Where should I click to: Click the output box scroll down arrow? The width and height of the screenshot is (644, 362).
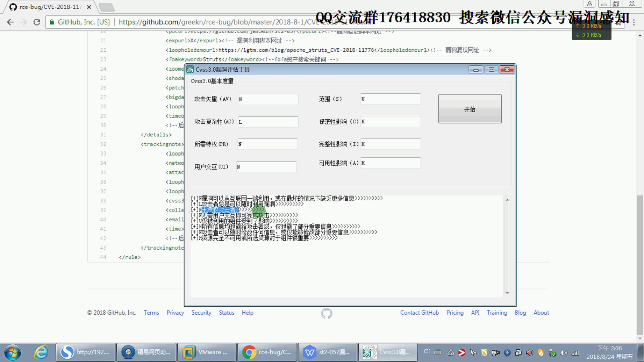click(x=507, y=293)
